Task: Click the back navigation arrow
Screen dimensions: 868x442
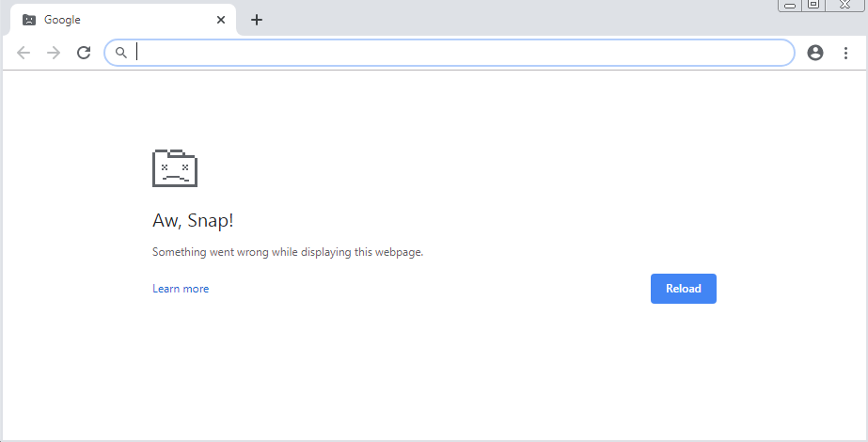Action: coord(24,53)
